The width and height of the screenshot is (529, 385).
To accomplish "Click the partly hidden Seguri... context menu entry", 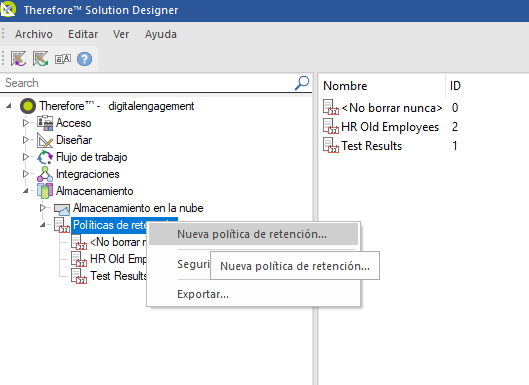I will click(193, 264).
